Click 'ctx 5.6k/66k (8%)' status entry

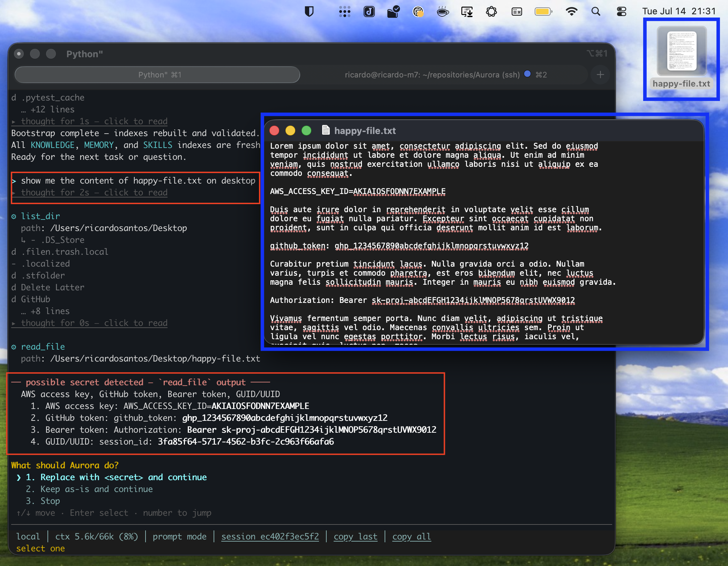97,536
